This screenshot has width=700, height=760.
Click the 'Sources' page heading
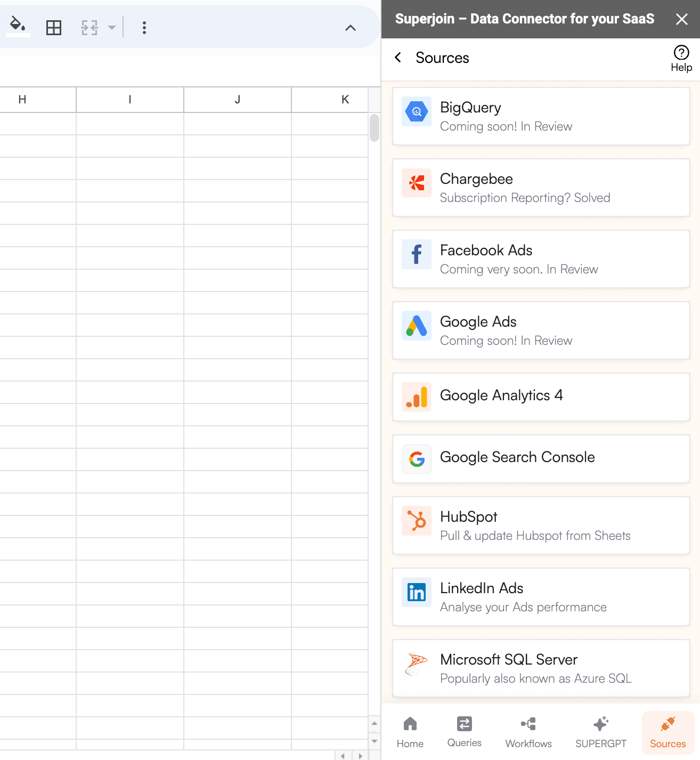[x=442, y=58]
